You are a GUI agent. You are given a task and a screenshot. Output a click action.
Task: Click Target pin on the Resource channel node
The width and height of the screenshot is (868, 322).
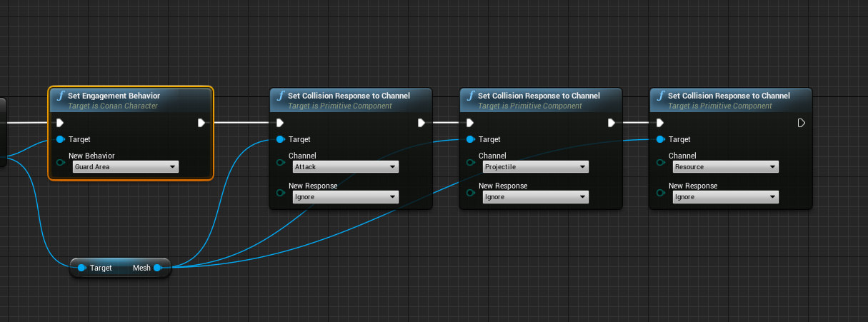point(661,139)
